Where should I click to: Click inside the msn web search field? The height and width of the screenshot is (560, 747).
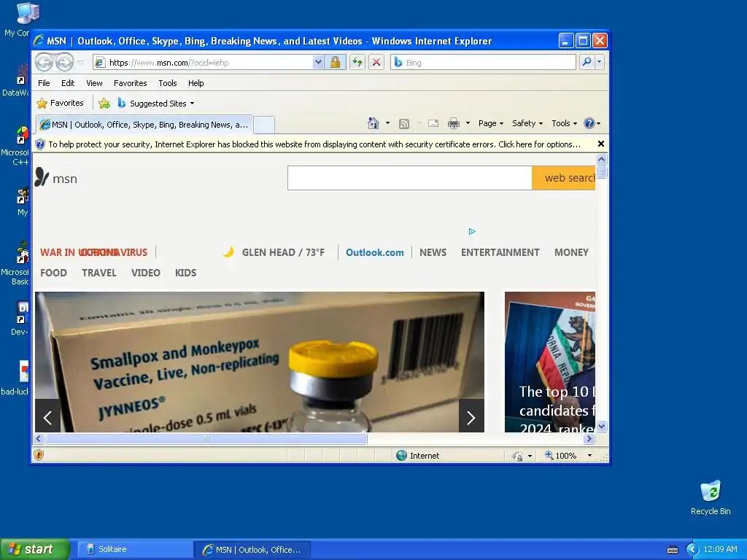click(x=410, y=178)
